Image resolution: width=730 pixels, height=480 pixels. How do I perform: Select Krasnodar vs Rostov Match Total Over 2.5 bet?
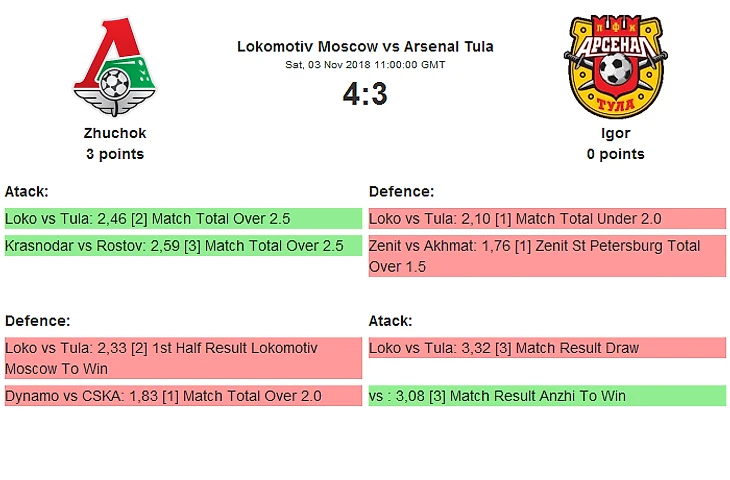point(182,245)
